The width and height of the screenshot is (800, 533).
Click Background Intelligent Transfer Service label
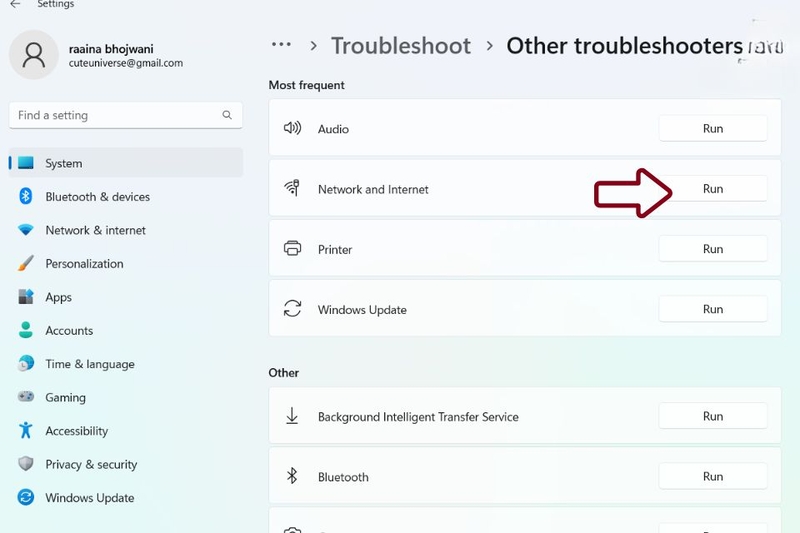(418, 417)
